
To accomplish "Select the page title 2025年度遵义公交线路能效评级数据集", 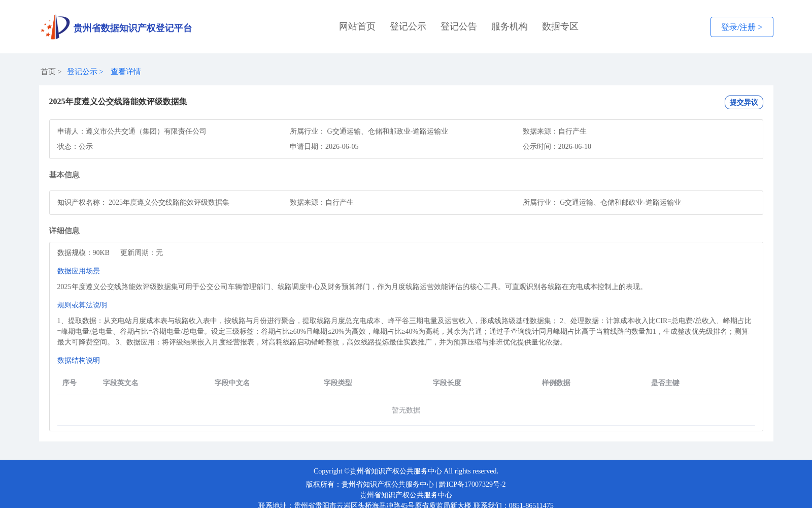I will [x=118, y=102].
